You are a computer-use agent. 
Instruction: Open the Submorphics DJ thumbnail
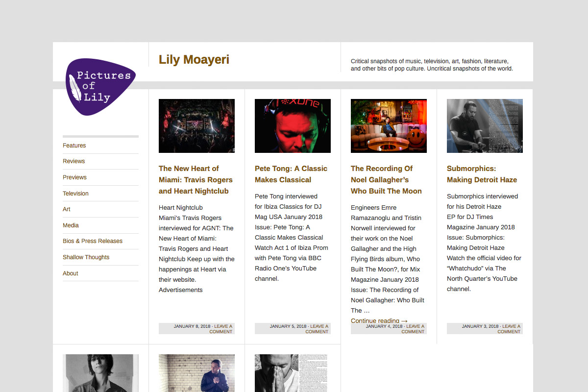485,126
